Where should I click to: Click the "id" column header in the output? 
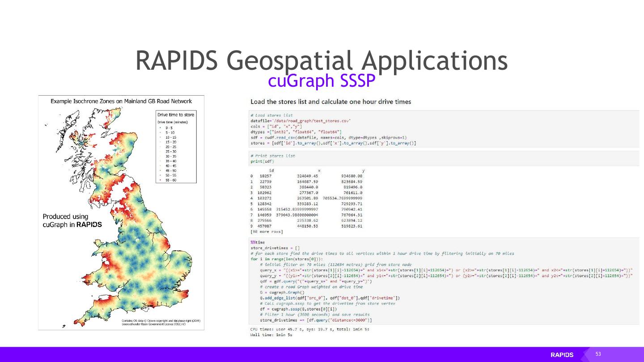[271, 171]
